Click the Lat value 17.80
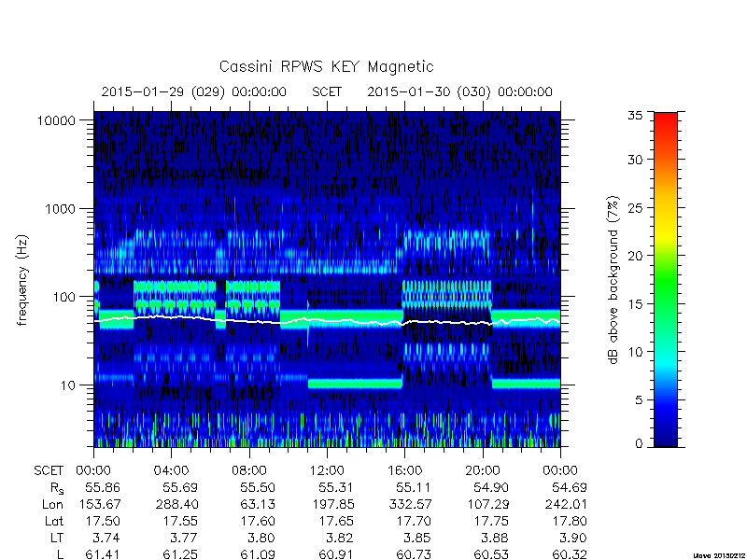The height and width of the screenshot is (560, 747). click(x=570, y=521)
